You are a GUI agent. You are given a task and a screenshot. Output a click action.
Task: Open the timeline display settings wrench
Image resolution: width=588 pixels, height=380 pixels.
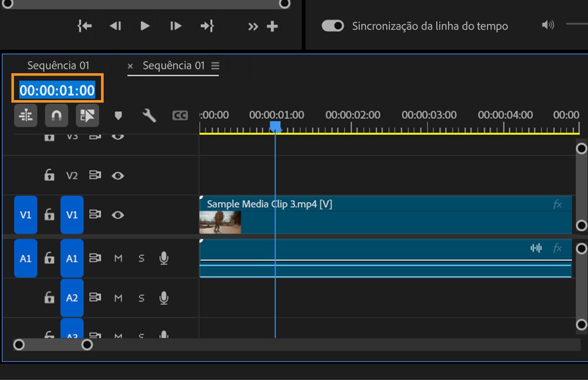coord(149,115)
